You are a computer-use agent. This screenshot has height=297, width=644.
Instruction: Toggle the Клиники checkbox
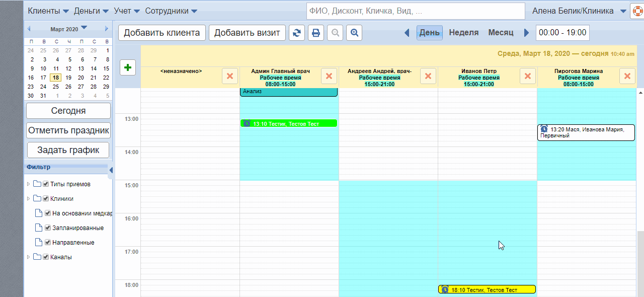tap(46, 198)
